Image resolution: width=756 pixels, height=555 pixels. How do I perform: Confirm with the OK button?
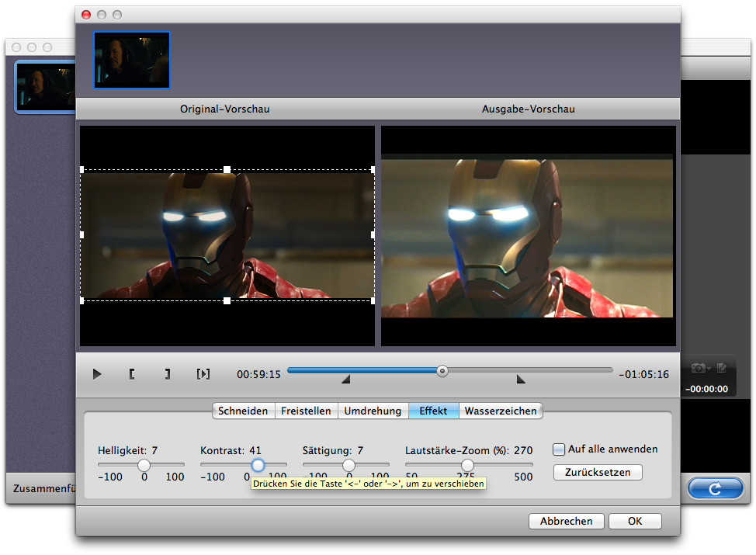pyautogui.click(x=635, y=521)
